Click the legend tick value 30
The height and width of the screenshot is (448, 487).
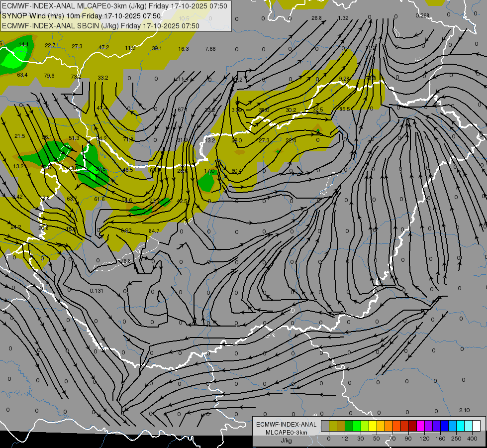coord(360,439)
